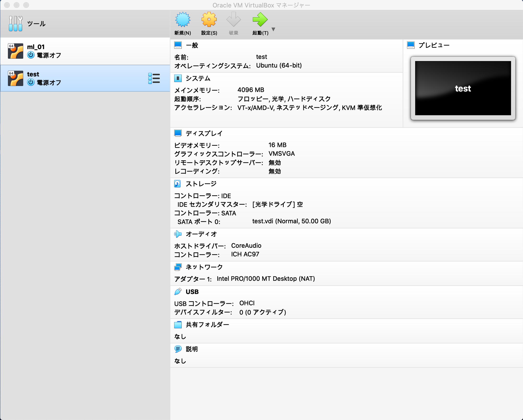Start the VM with the green arrow
The width and height of the screenshot is (523, 420).
pyautogui.click(x=260, y=20)
